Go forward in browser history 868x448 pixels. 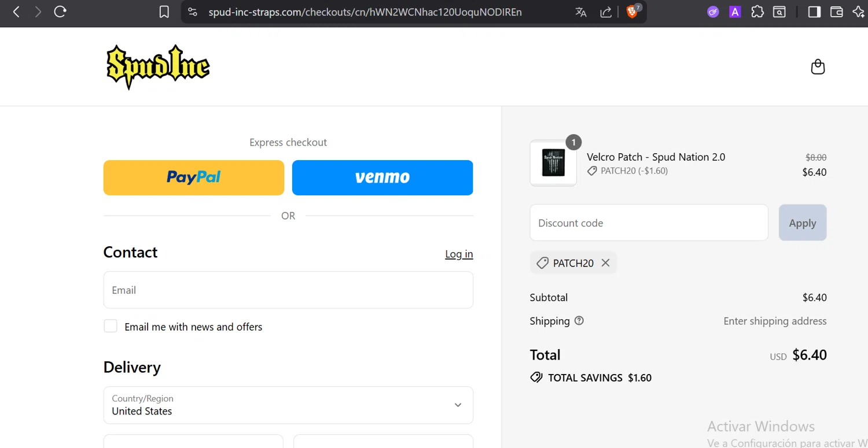tap(38, 12)
